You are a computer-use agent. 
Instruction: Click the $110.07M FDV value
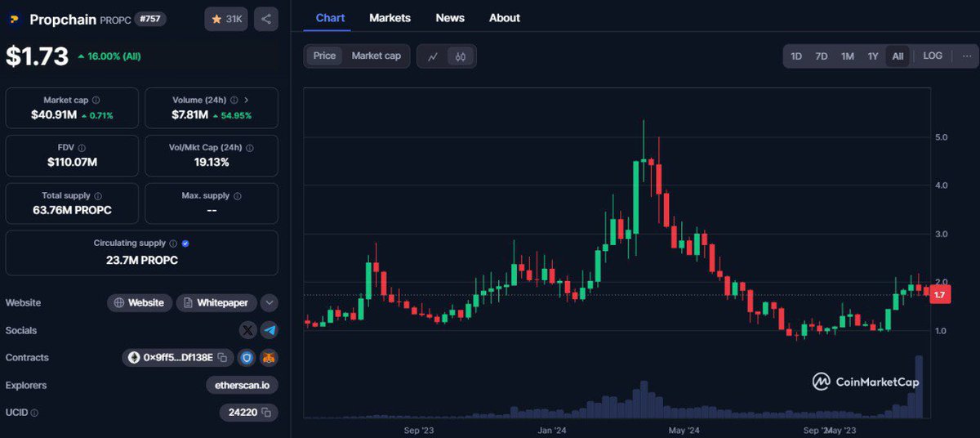(72, 163)
